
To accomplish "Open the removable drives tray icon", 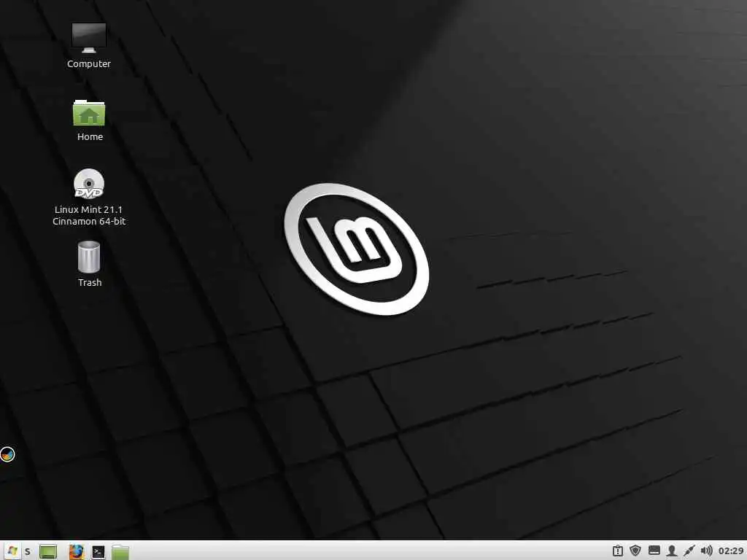I will click(x=654, y=551).
